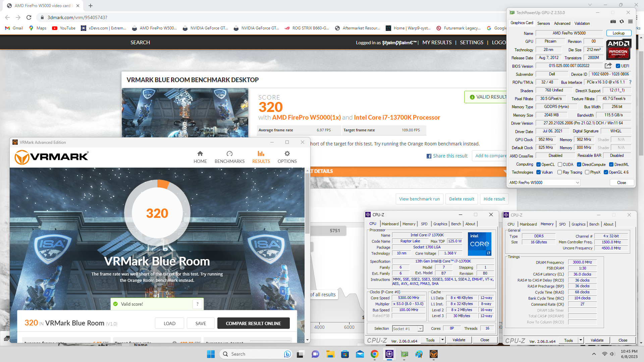Screen dimensions: 644x362
Task: Click the BIOS export share icon in GPU-Z
Action: (608, 66)
